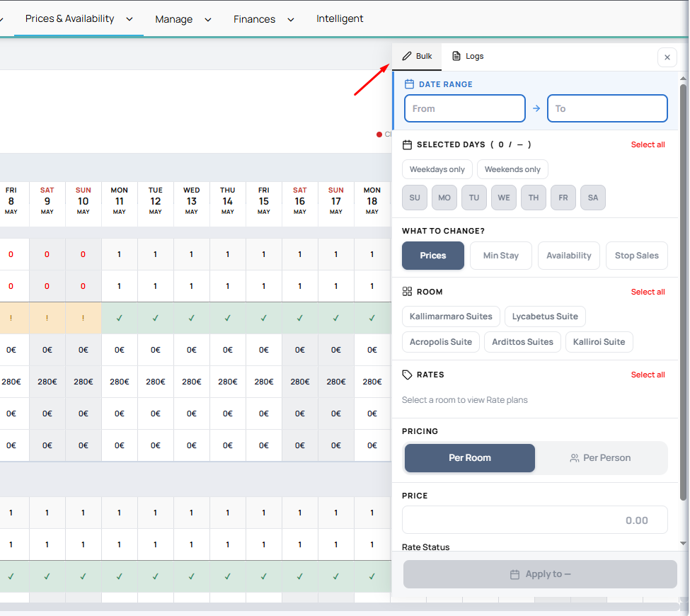Viewport: 690px width, 616px height.
Task: Choose Availability as what to change
Action: (x=568, y=256)
